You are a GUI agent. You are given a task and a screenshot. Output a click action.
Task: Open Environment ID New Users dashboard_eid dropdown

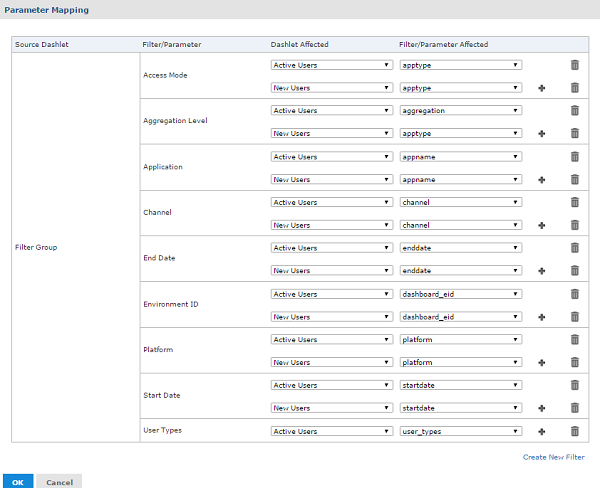coord(461,317)
